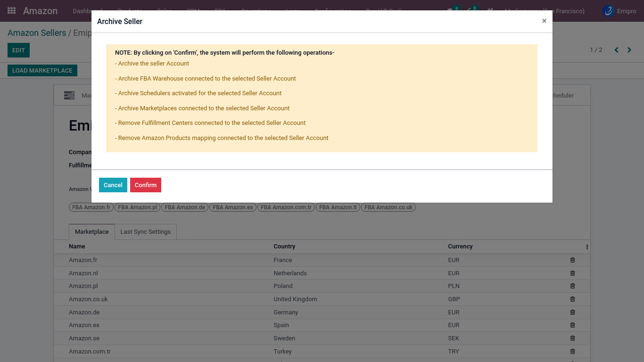
Task: Select the Marketplace tab
Action: pyautogui.click(x=91, y=232)
